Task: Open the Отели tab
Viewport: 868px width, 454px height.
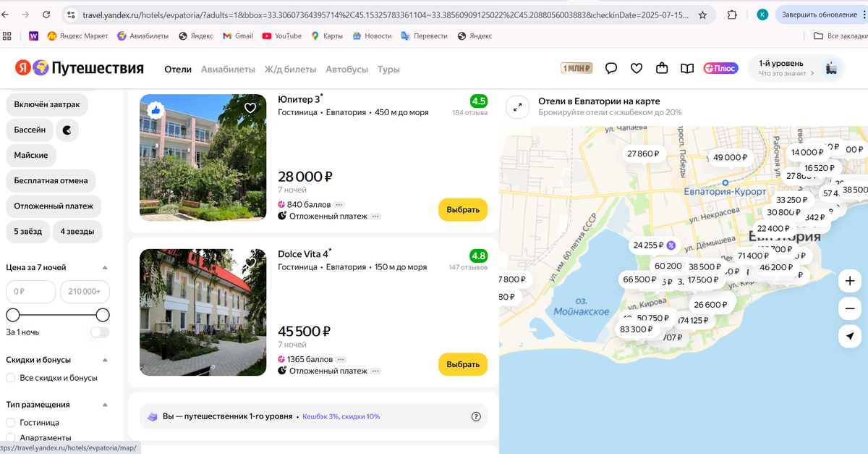Action: pos(178,70)
